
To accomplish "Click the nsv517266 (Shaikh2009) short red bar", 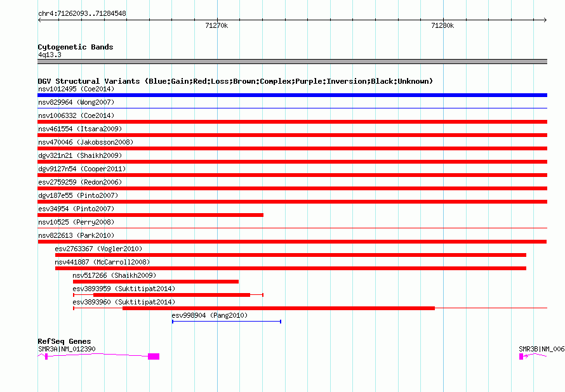I will point(156,282).
